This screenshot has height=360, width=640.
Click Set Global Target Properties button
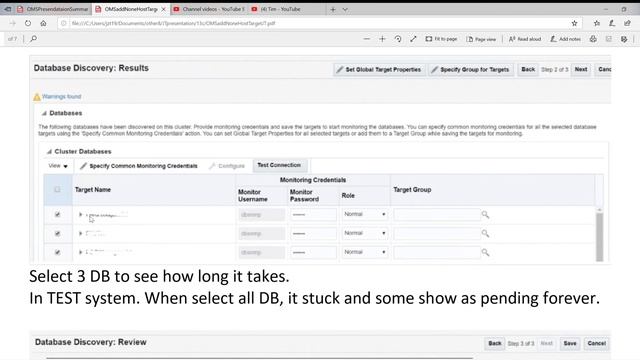tap(379, 70)
